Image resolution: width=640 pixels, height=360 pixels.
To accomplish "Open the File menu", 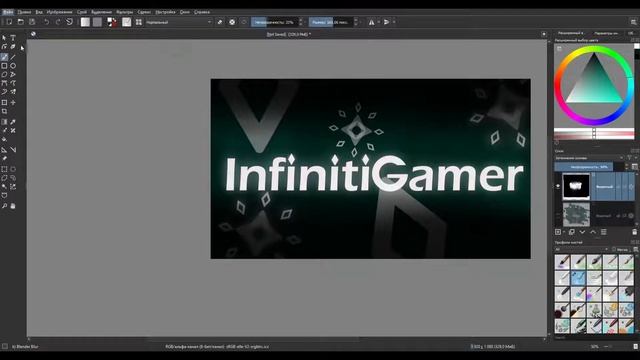I will (x=8, y=12).
